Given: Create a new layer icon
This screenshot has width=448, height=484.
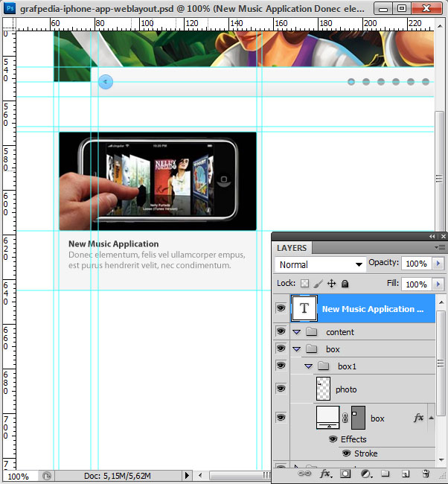Looking at the screenshot, I should pyautogui.click(x=406, y=474).
